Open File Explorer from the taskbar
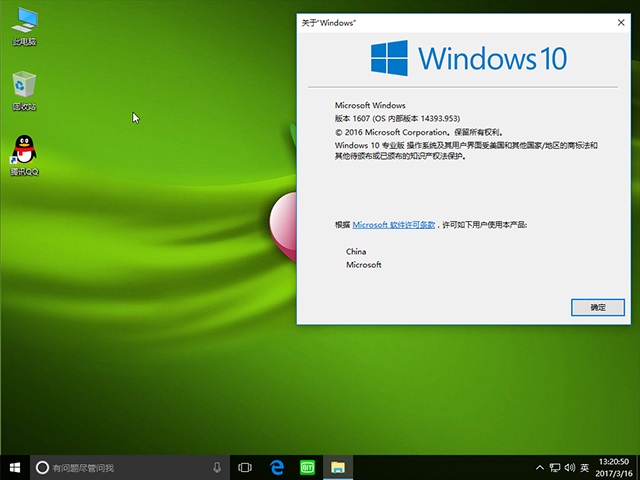 (x=339, y=467)
